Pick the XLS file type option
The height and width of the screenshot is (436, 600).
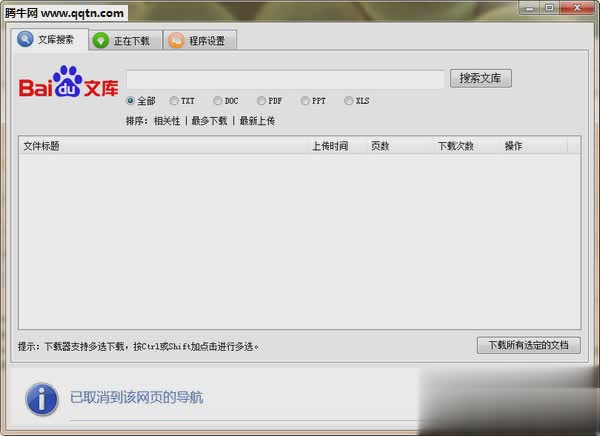349,101
